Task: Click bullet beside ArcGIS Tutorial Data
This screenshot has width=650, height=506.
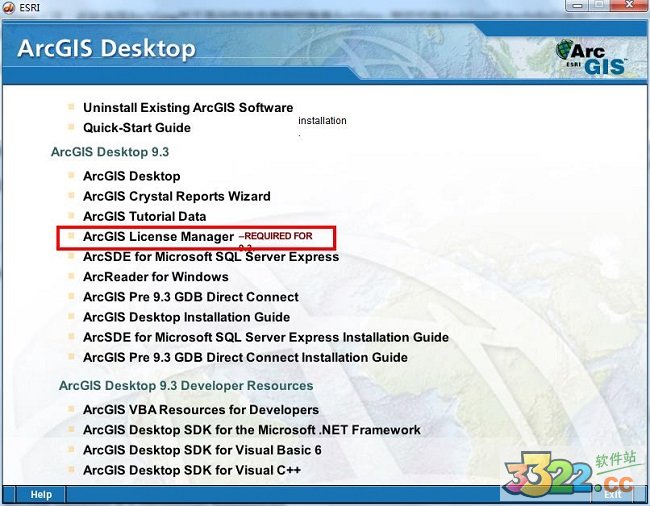Action: 71,215
